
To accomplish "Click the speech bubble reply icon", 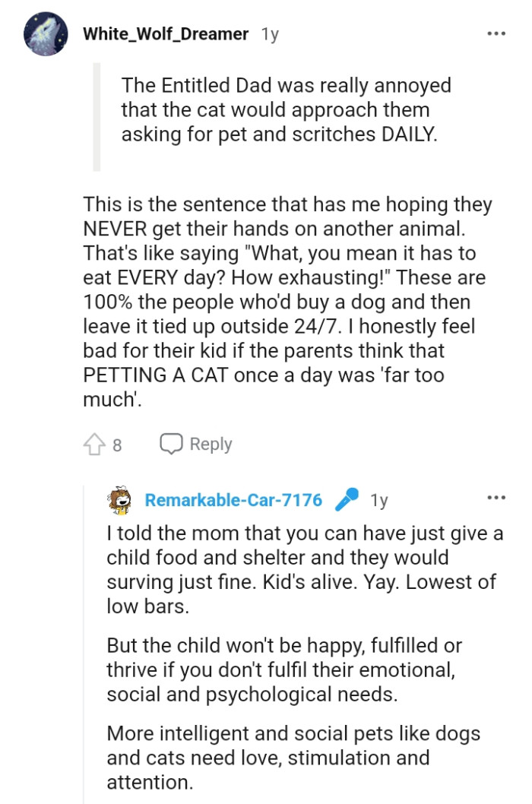I will (x=171, y=444).
